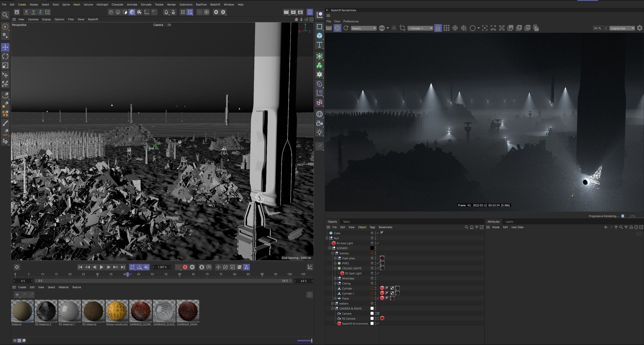Image resolution: width=644 pixels, height=345 pixels.
Task: Toggle X axis lock
Action: coord(26,12)
